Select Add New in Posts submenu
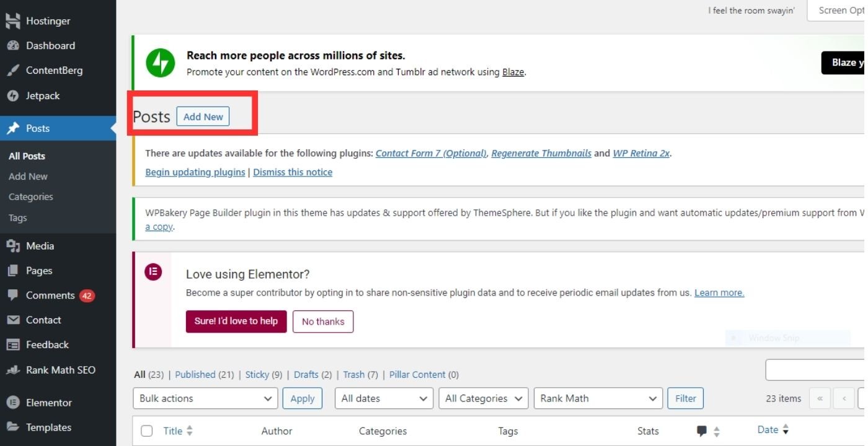868x446 pixels. coord(28,177)
